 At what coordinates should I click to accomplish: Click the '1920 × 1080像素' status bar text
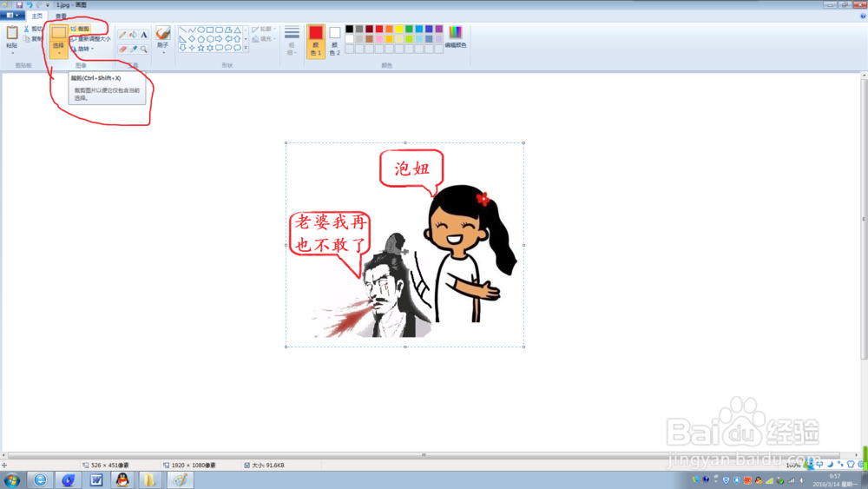(194, 466)
